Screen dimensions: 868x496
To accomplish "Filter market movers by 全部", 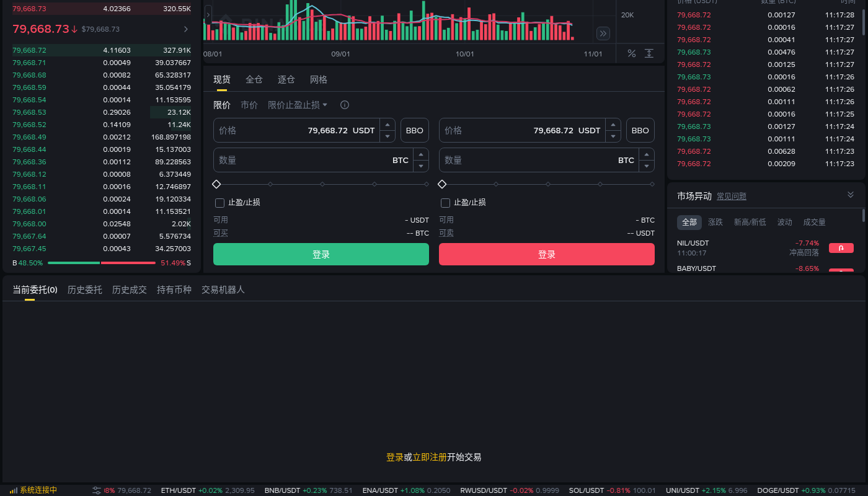I will coord(689,222).
